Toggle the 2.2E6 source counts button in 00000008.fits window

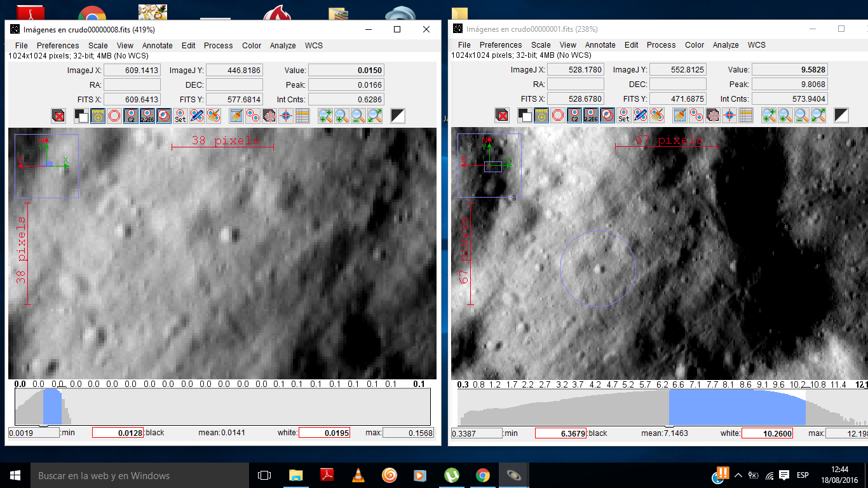point(147,116)
